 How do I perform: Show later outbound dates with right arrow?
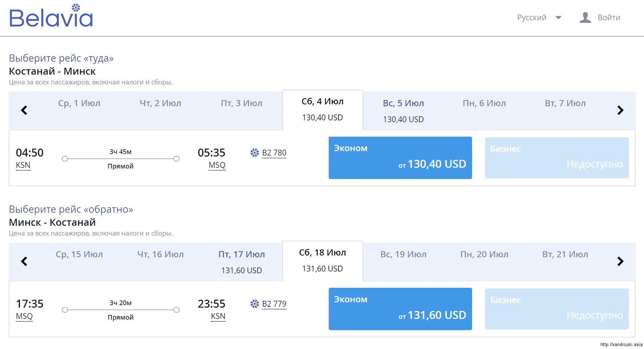[x=620, y=110]
